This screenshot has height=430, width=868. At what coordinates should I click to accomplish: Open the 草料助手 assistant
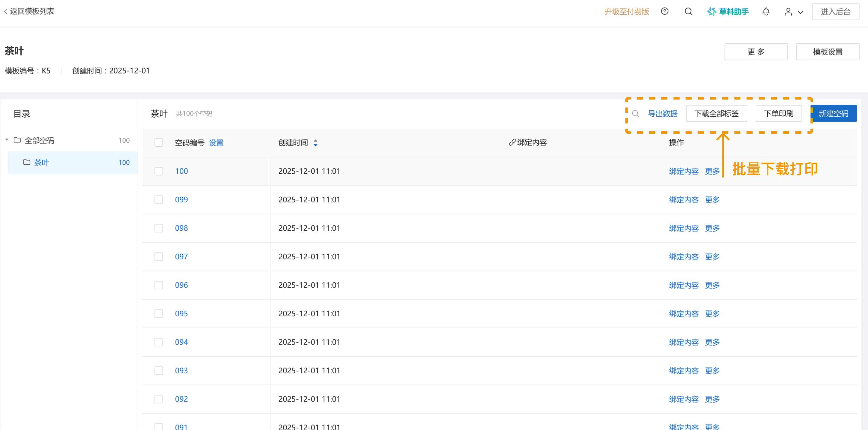click(728, 11)
